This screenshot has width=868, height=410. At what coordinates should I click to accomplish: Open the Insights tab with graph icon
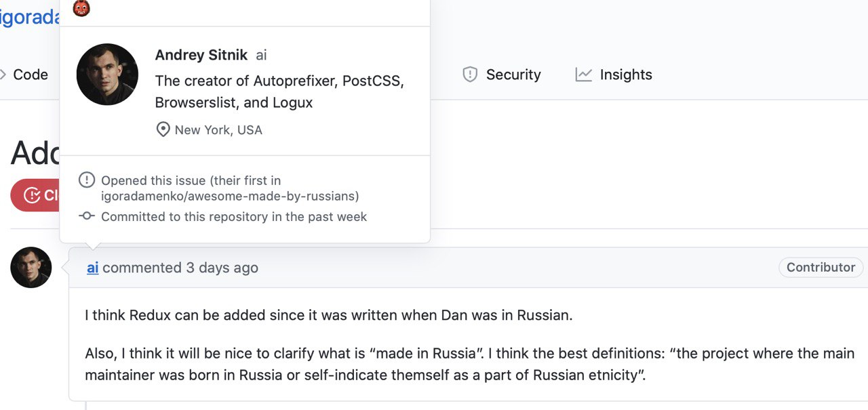coord(614,75)
